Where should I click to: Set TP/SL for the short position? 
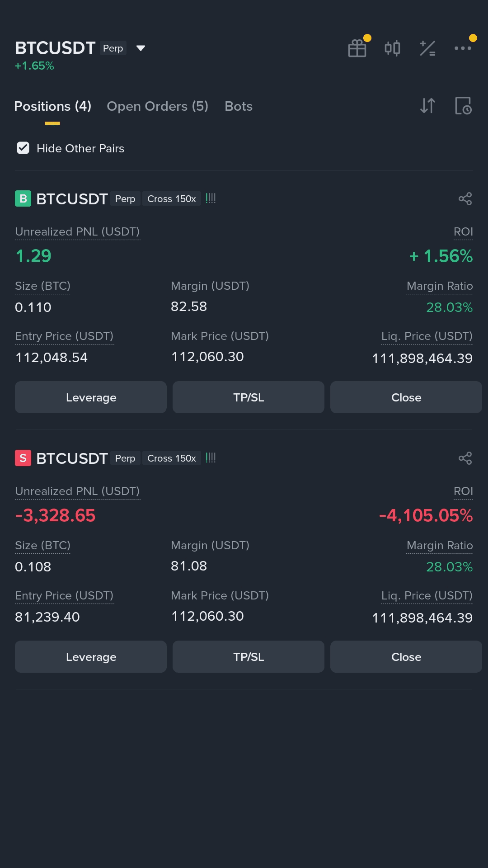click(249, 657)
